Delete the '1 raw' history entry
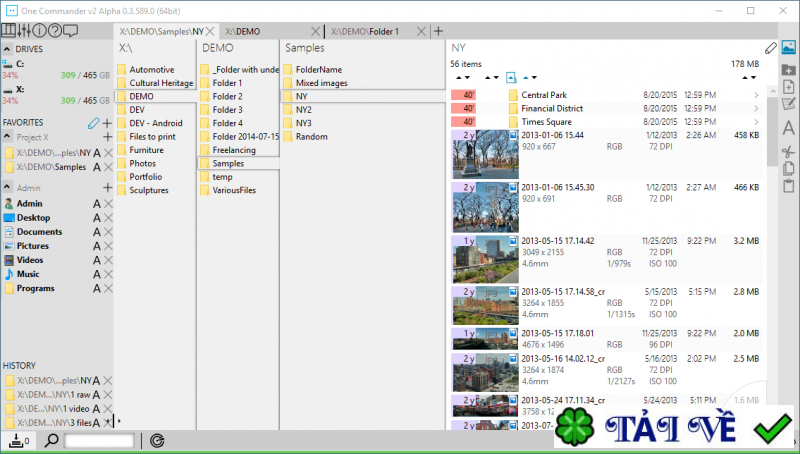 coord(108,395)
